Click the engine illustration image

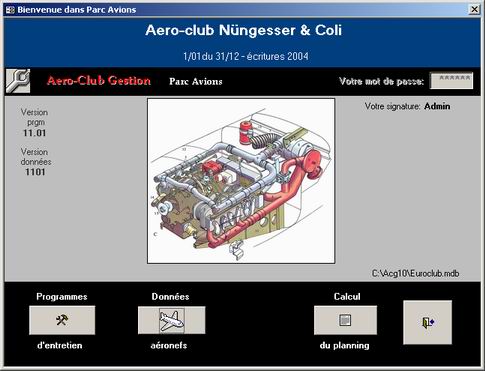point(241,181)
